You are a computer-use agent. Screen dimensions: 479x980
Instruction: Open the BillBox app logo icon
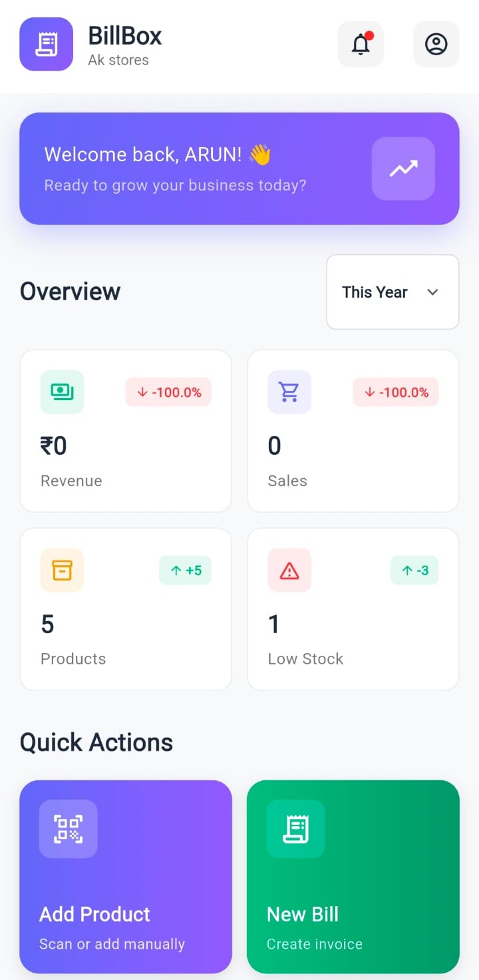(46, 44)
